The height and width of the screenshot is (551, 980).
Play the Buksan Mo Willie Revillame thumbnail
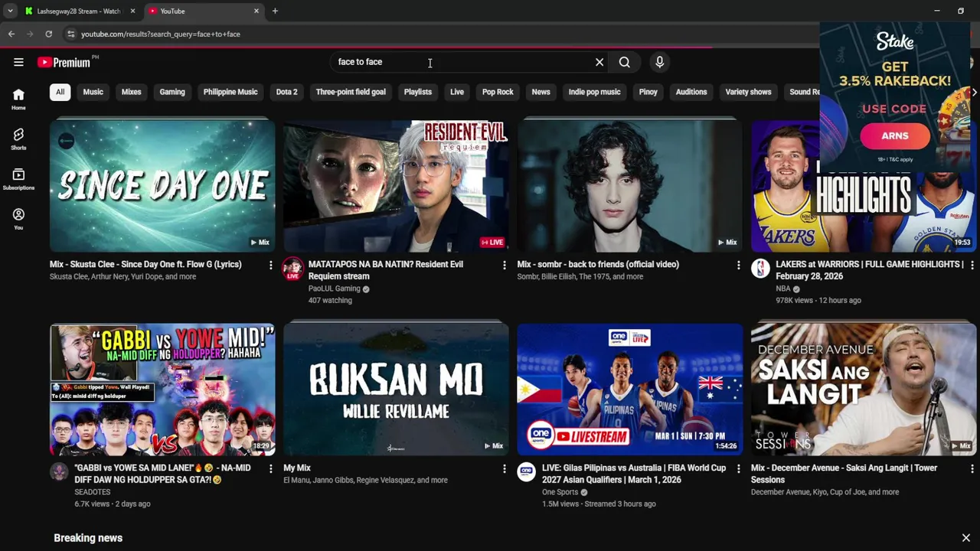tap(396, 389)
